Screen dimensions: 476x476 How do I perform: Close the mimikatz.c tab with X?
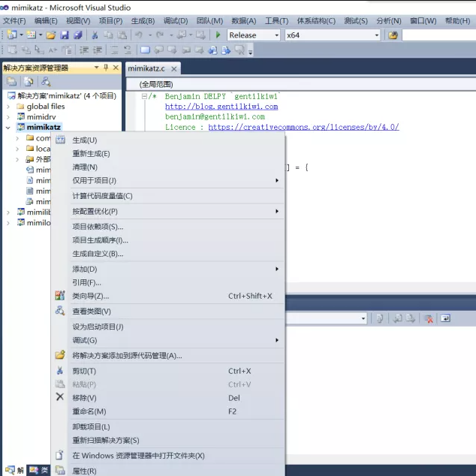coord(174,69)
